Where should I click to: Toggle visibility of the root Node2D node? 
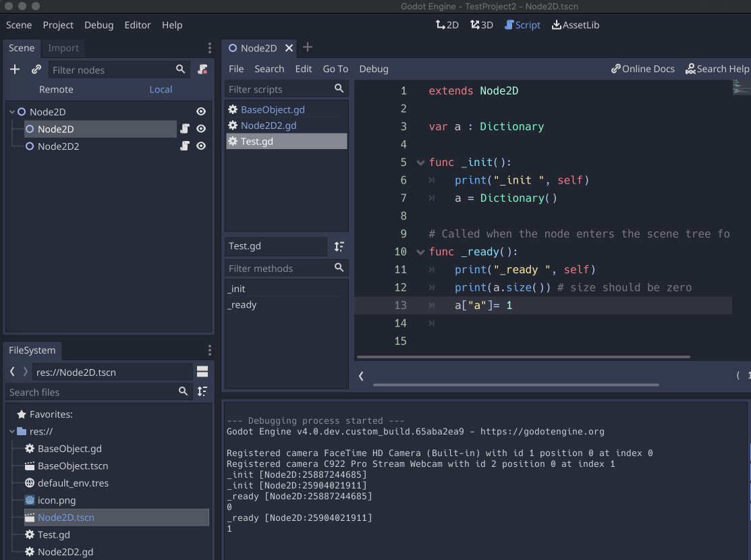(x=200, y=111)
